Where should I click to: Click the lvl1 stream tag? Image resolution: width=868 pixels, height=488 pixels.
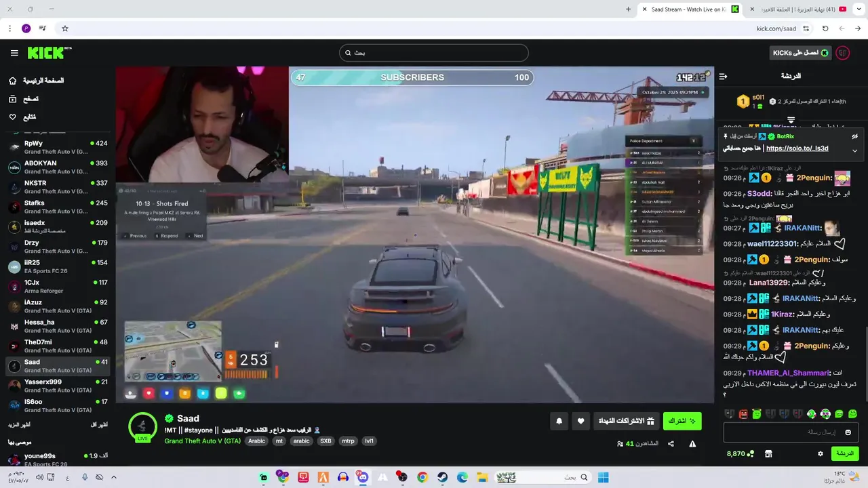[x=369, y=441]
